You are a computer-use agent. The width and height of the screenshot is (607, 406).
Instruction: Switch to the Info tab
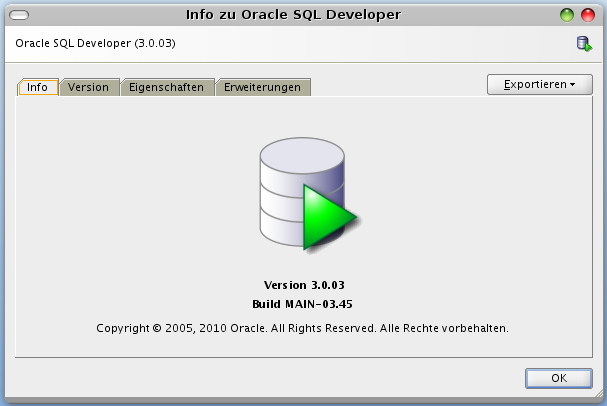[38, 87]
